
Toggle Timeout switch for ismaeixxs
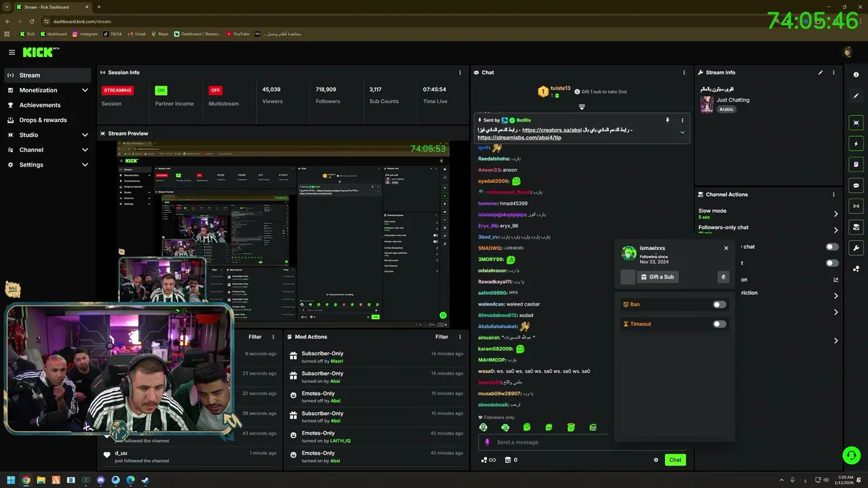tap(719, 324)
